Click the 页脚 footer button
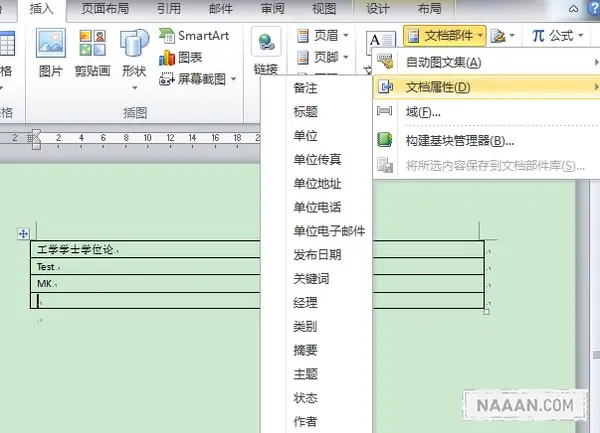 click(316, 57)
